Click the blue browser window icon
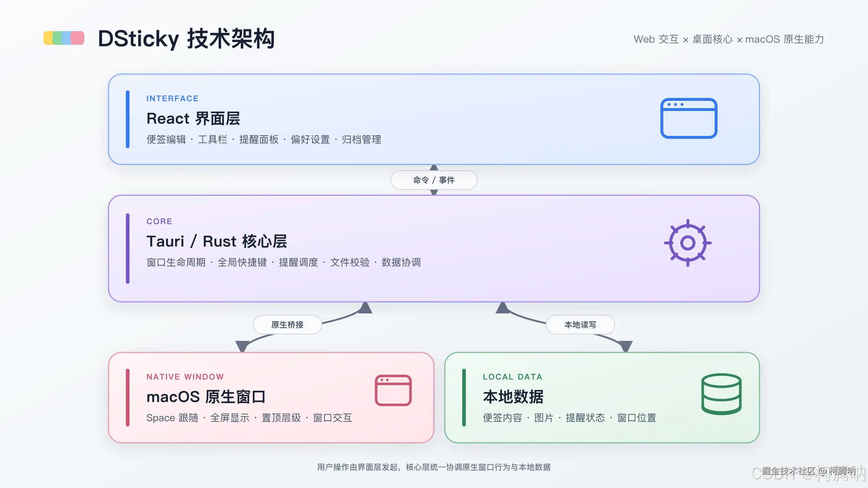This screenshot has height=488, width=868. click(x=689, y=118)
